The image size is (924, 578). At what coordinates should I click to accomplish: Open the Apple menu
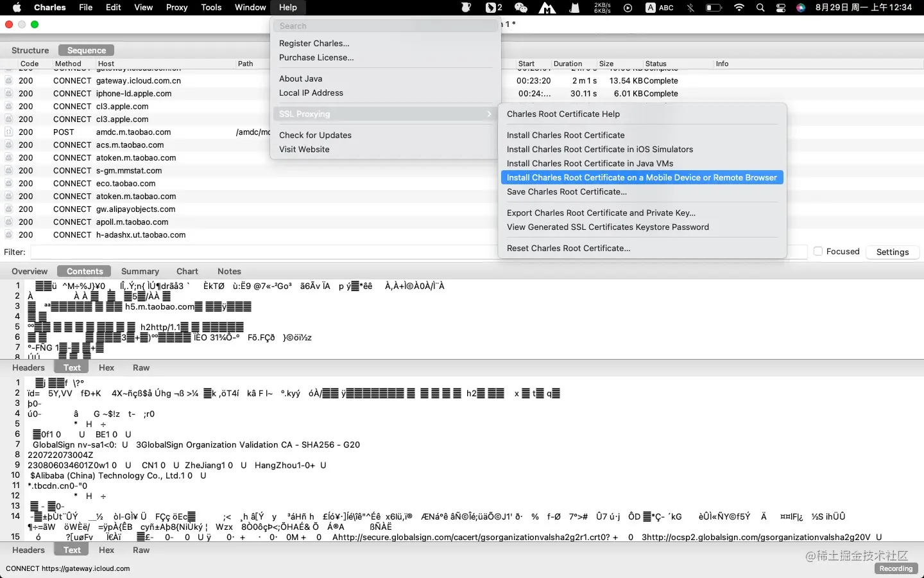coord(17,8)
